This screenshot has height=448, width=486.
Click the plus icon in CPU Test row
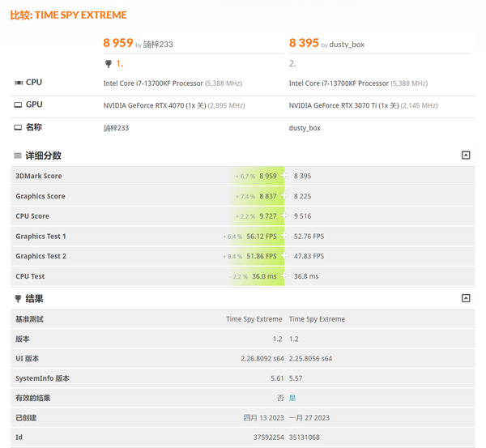point(284,275)
